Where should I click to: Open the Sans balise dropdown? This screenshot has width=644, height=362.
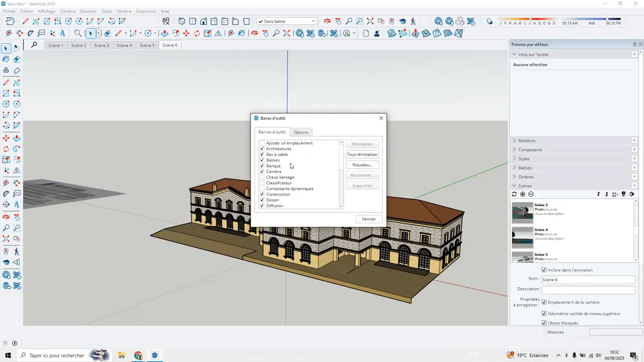pyautogui.click(x=313, y=21)
